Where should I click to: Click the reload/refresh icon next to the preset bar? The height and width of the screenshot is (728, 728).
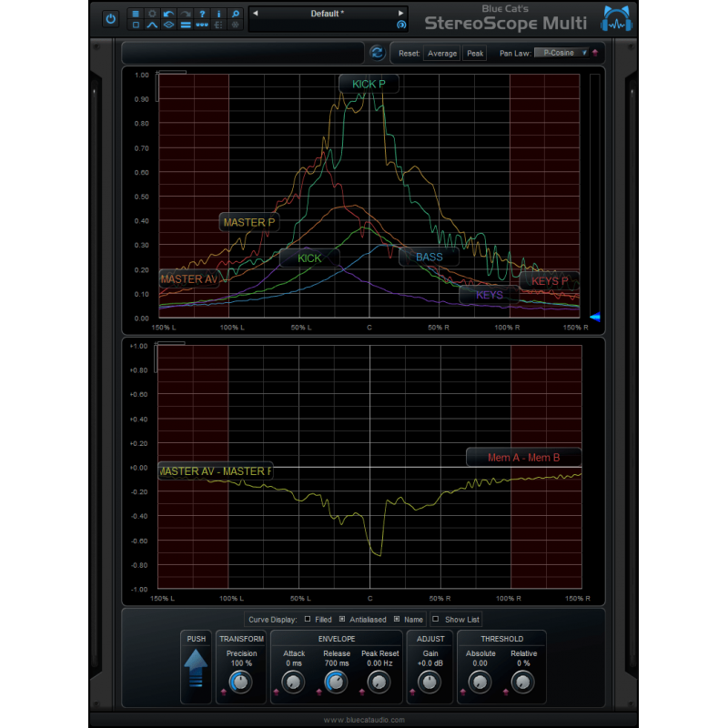(x=378, y=53)
